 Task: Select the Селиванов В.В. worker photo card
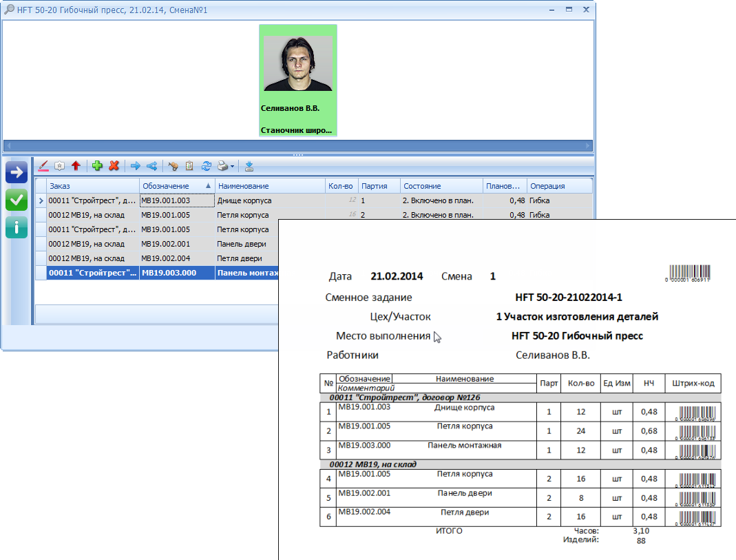pos(298,81)
